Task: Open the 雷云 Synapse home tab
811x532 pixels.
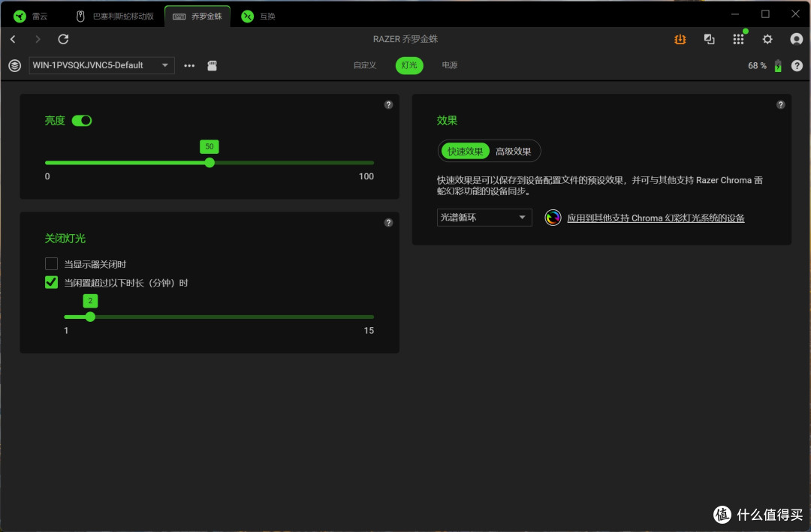Action: click(x=30, y=16)
